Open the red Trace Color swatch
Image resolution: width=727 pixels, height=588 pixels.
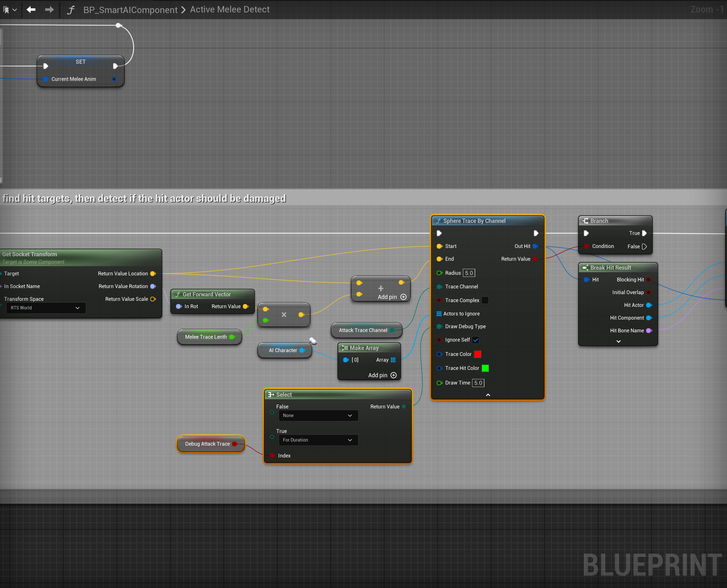point(477,354)
